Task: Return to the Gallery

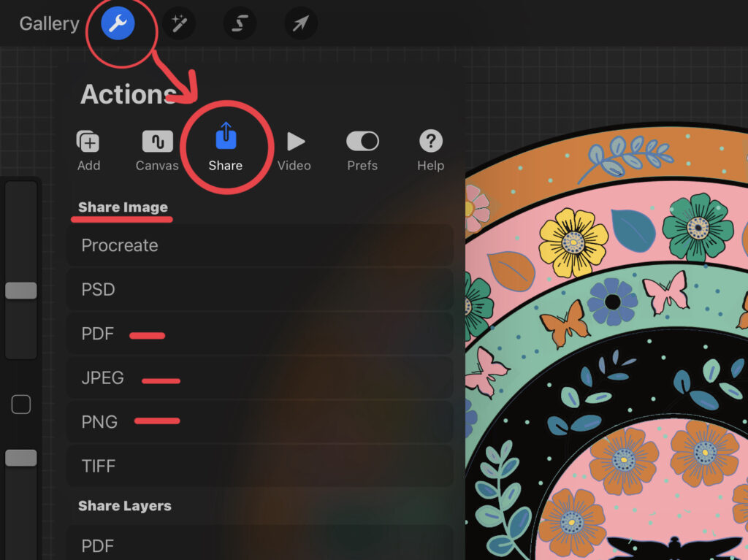Action: click(49, 23)
